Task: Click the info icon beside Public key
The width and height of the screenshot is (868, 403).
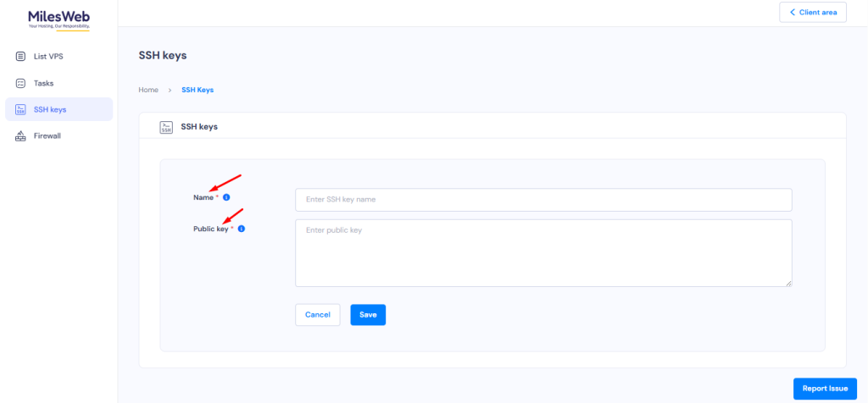Action: pos(242,229)
